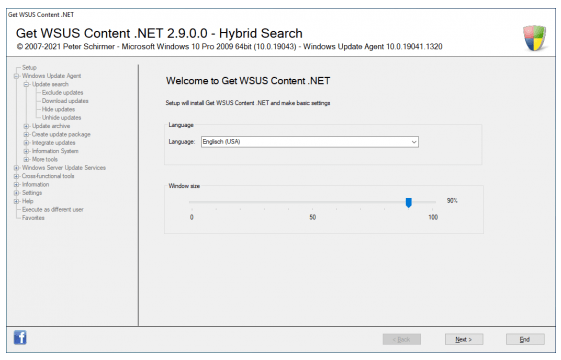Click the slider track near 50
Viewport: 561px width, 360px height.
[312, 202]
